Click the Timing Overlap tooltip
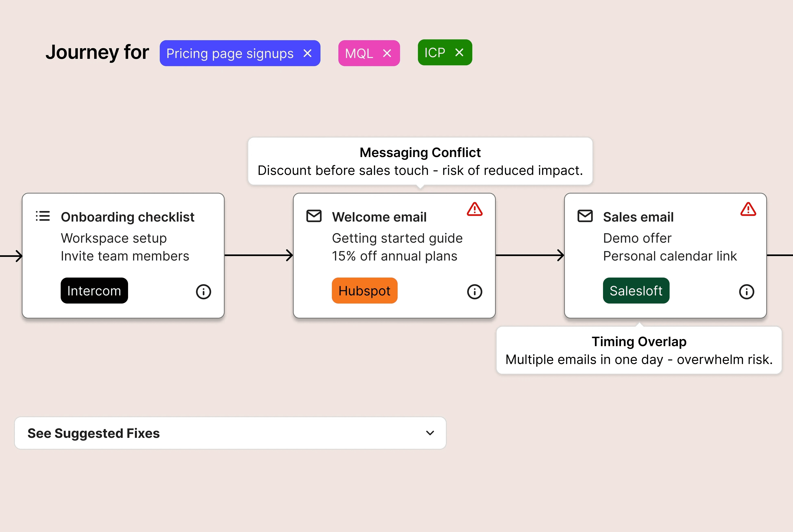793x532 pixels. pos(639,350)
